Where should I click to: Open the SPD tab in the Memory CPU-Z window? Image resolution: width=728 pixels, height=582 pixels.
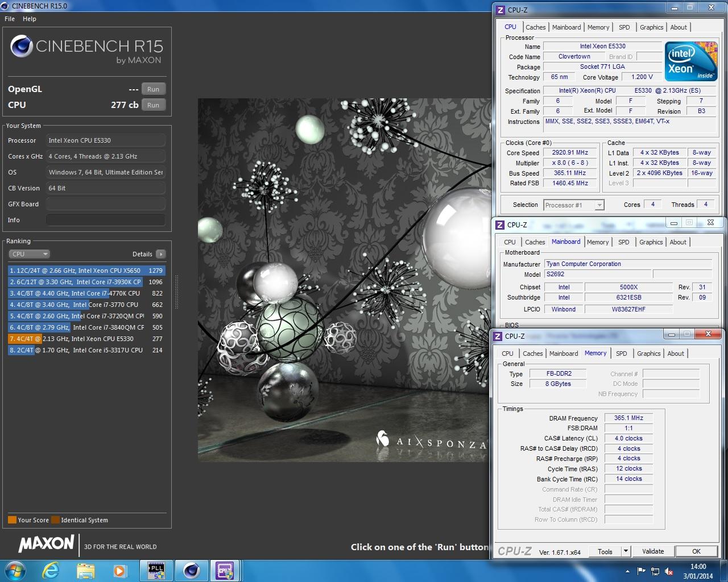[622, 354]
